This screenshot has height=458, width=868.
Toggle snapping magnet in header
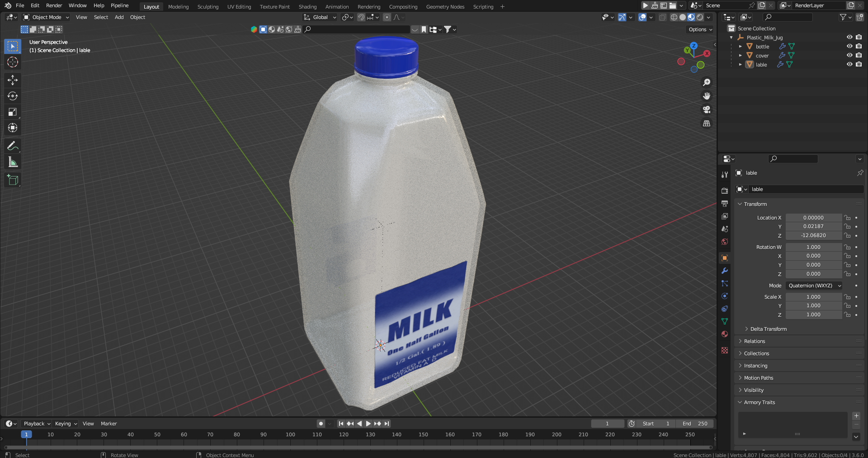point(361,17)
